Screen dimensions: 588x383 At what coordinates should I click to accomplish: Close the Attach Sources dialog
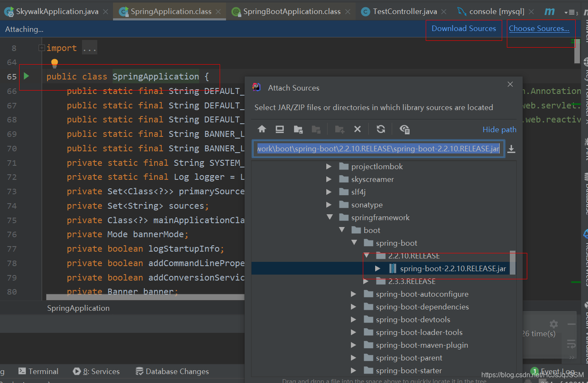510,84
